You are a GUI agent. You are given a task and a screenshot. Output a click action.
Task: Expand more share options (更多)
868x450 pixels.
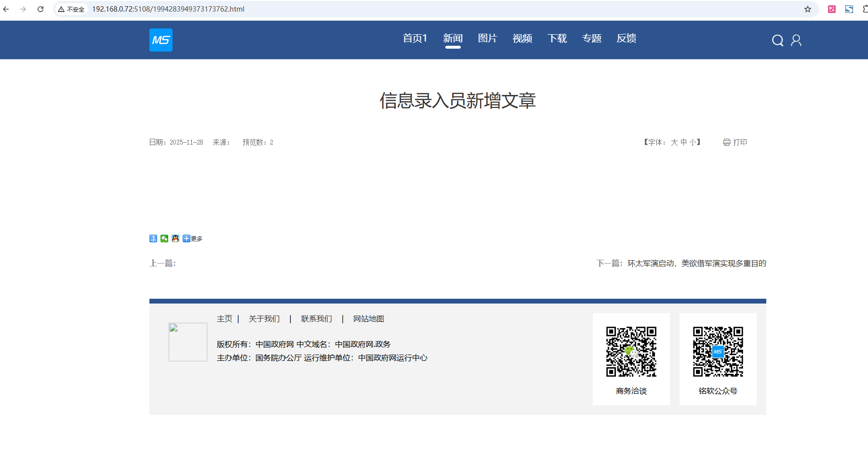click(193, 238)
